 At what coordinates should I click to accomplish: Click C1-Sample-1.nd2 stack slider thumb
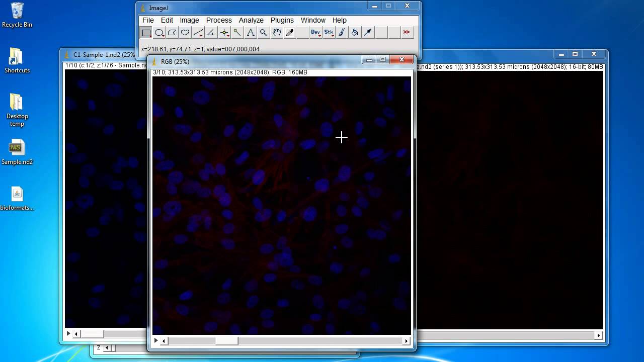tap(92, 334)
